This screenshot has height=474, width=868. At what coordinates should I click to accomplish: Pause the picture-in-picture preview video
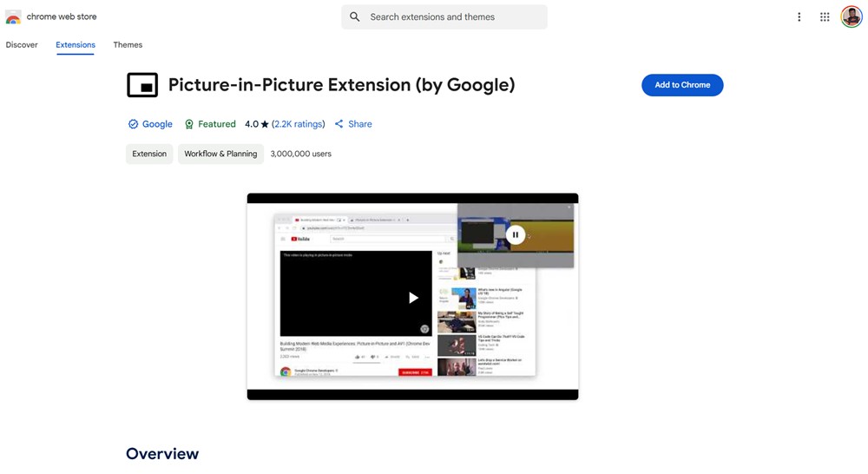point(516,234)
